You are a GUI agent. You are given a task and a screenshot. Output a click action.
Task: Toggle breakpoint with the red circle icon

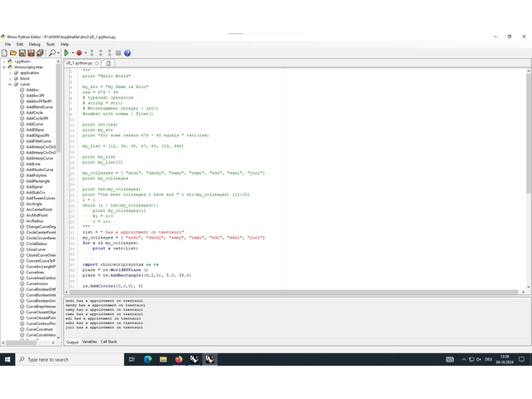[x=79, y=53]
